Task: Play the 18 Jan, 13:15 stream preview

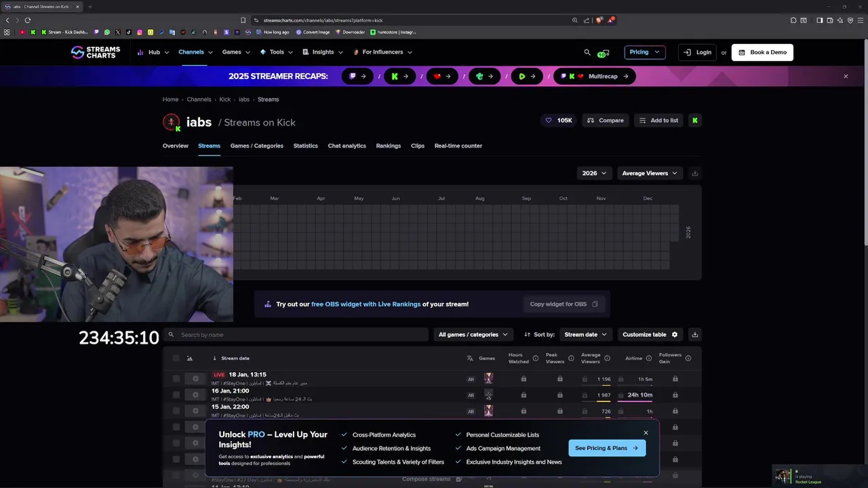Action: coord(195,379)
